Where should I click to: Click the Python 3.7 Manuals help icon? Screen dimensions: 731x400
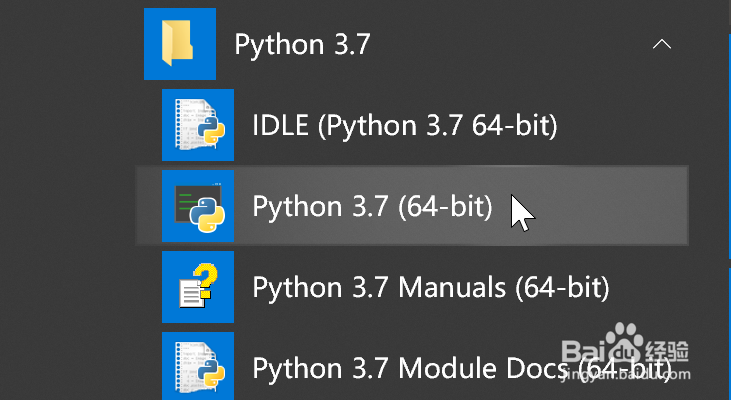(198, 288)
